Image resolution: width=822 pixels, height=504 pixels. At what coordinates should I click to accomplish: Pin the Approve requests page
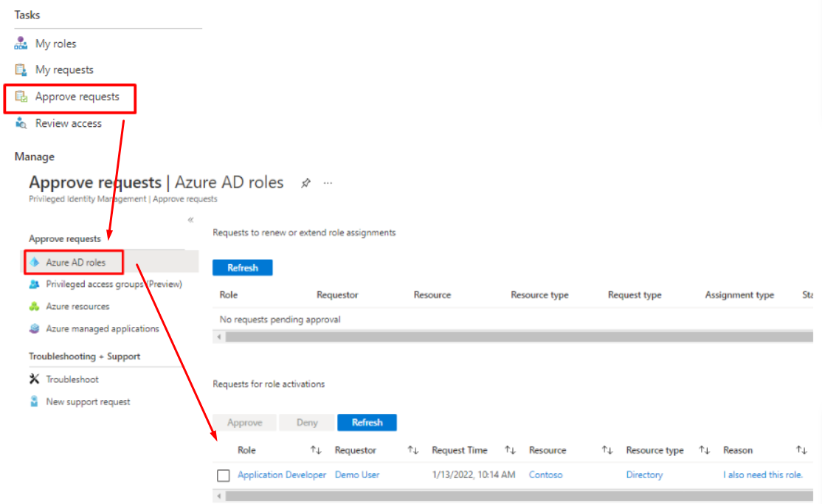(x=305, y=183)
